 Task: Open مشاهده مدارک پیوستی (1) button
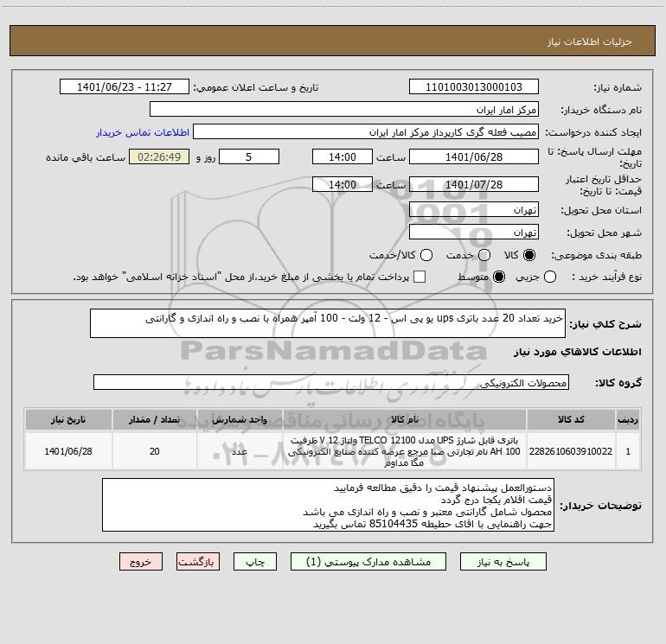coord(368,562)
